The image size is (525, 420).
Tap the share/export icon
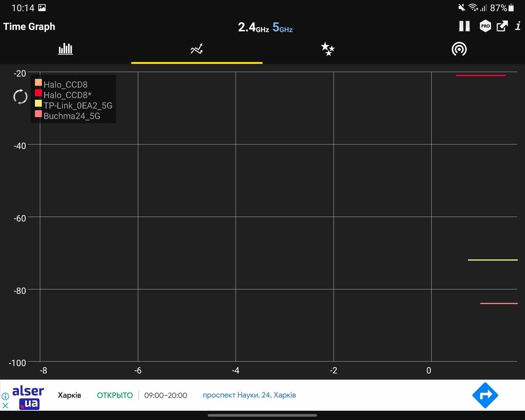[x=502, y=26]
